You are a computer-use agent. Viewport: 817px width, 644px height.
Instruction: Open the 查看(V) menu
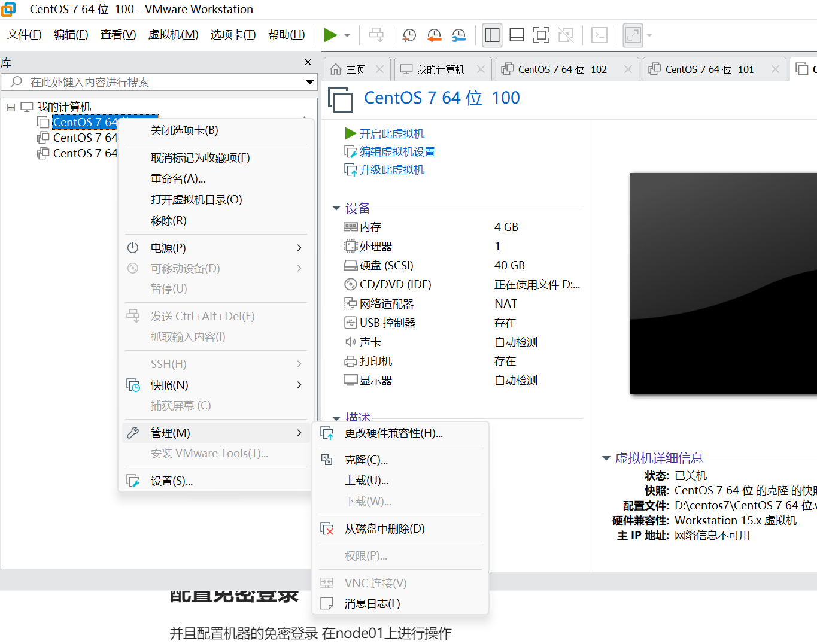[x=119, y=35]
